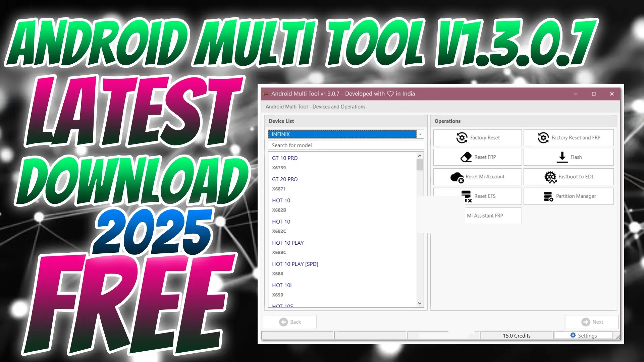
Task: Click the device list scroll up arrow
Action: 420,156
